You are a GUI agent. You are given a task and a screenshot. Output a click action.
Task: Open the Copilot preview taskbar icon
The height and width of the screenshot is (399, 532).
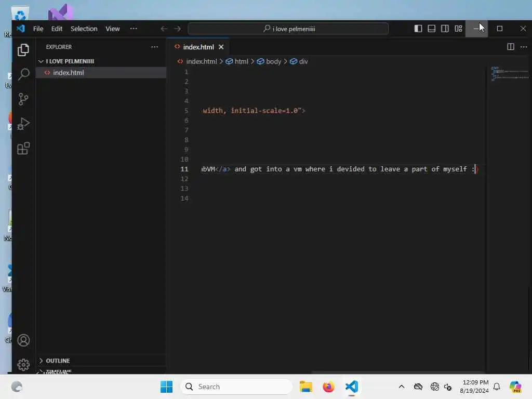click(x=515, y=387)
